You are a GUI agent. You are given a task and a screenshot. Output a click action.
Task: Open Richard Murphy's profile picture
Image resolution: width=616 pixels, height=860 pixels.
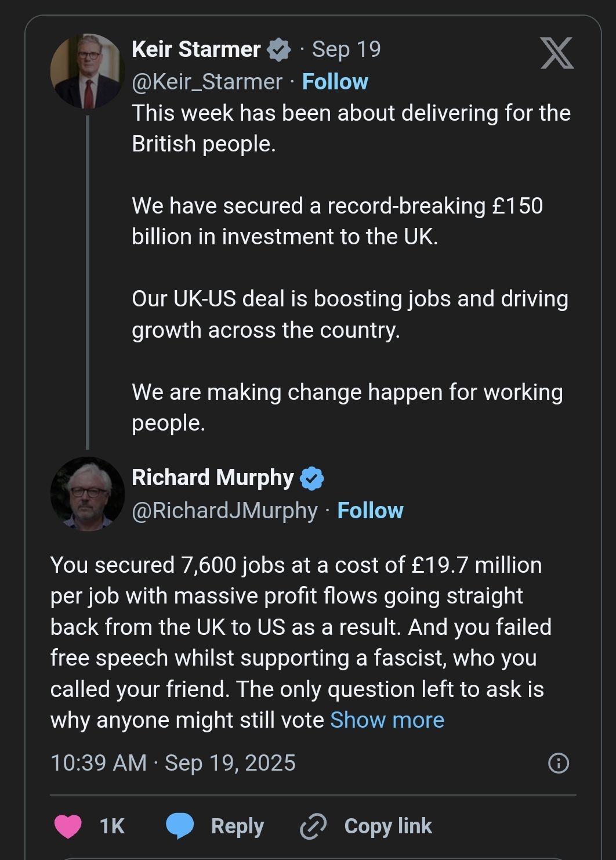click(x=87, y=494)
